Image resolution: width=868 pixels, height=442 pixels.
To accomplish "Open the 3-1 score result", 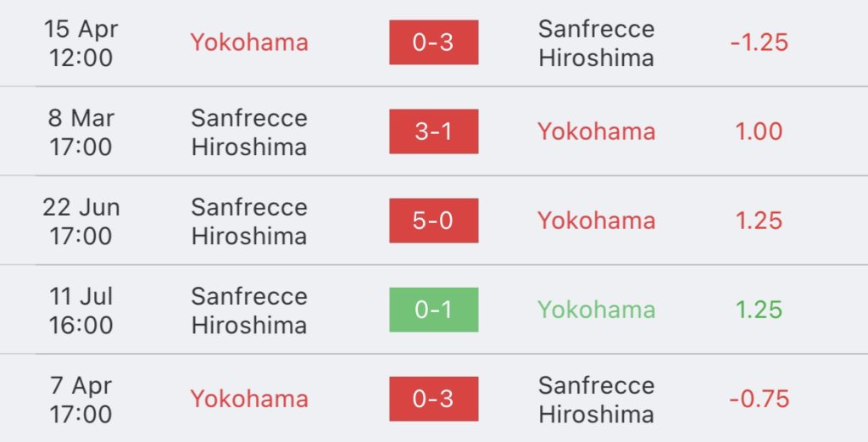I will click(x=433, y=131).
